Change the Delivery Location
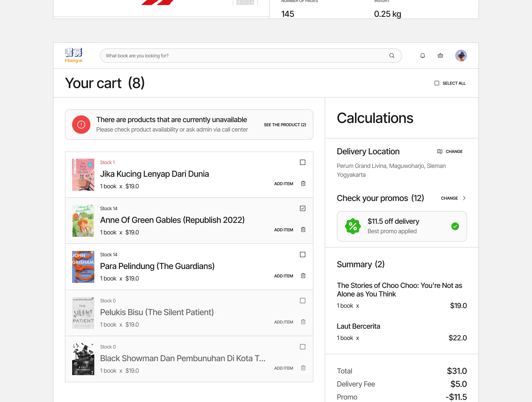Screen dimensions: 532x402 [x=454, y=151]
